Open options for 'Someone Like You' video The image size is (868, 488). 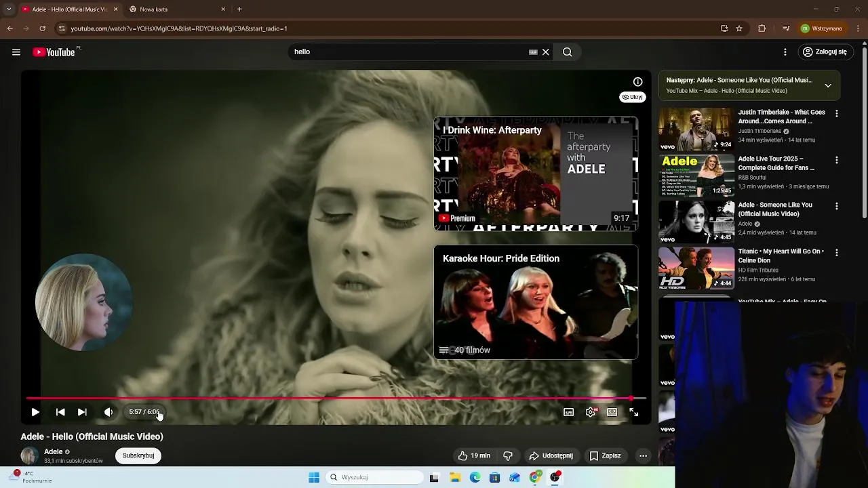pos(837,206)
